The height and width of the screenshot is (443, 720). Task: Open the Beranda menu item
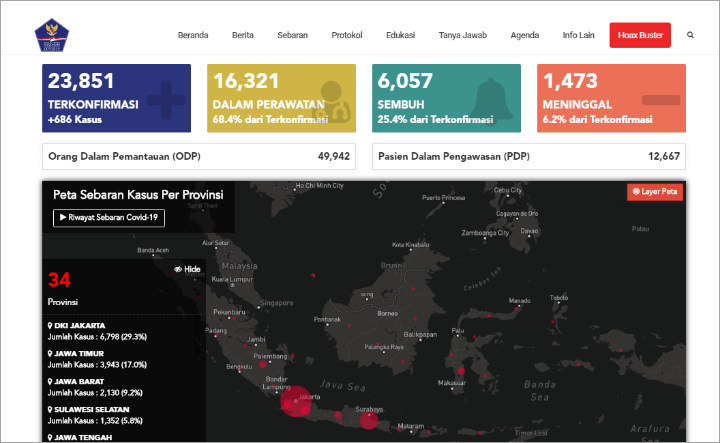pos(193,35)
